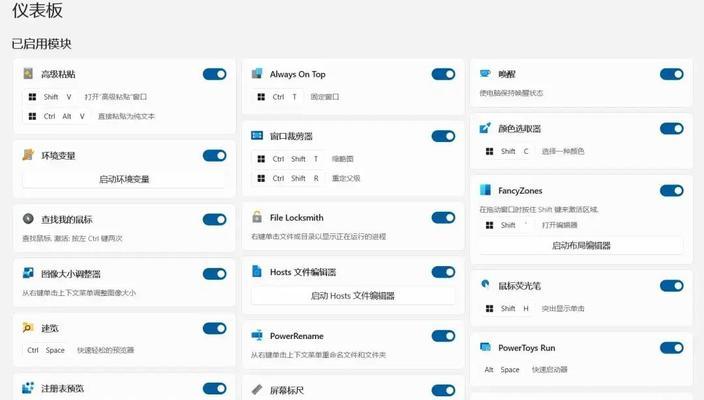
Task: Turn off the PowerRename toggle
Action: click(x=444, y=336)
